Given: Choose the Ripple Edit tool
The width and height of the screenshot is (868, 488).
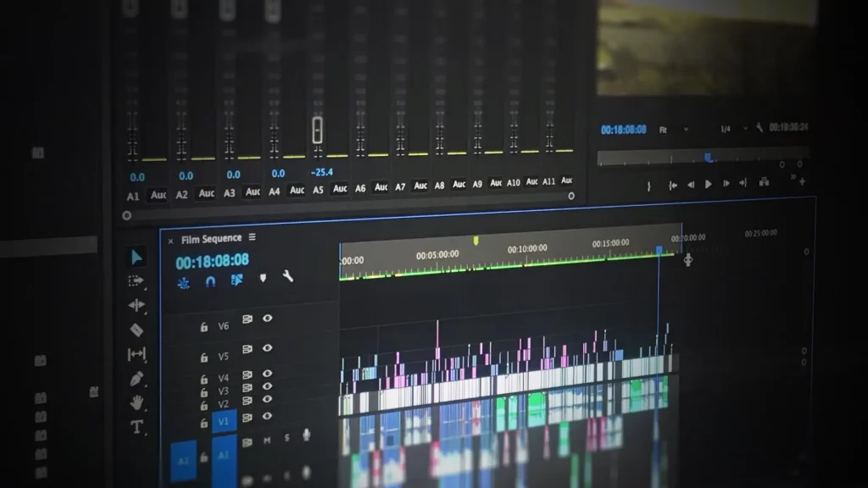Looking at the screenshot, I should point(136,305).
